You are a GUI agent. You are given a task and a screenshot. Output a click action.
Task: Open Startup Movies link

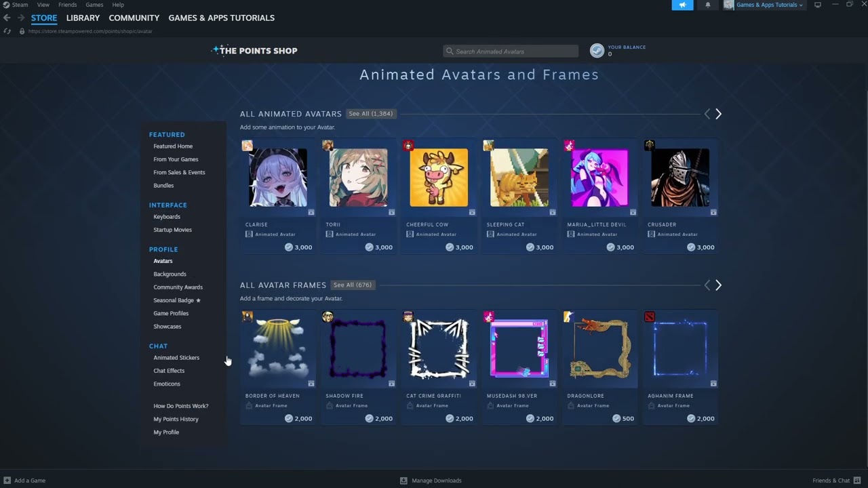(x=172, y=230)
